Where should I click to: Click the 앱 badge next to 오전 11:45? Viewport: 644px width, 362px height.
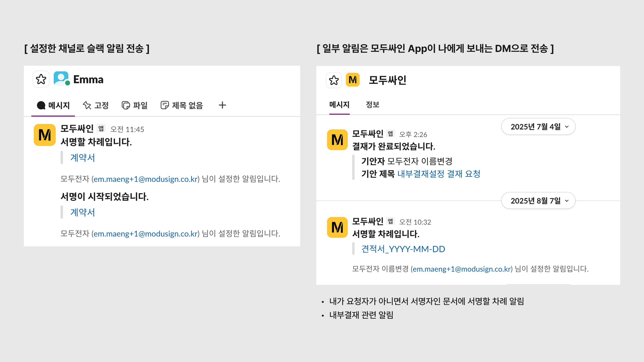(x=101, y=128)
